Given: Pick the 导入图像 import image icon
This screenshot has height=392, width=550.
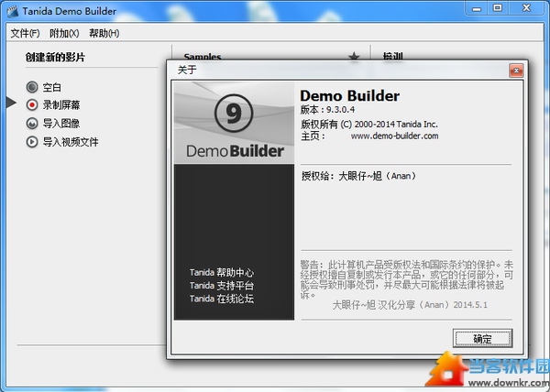Looking at the screenshot, I should 32,124.
